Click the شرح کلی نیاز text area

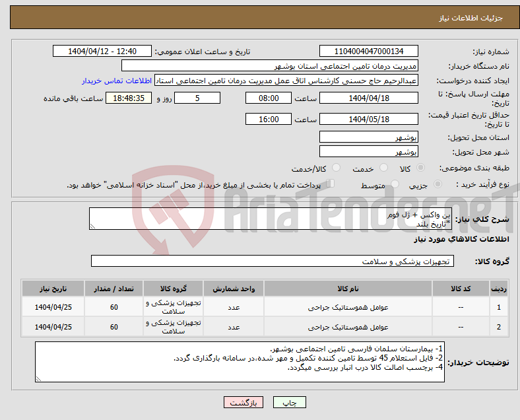[x=271, y=219]
